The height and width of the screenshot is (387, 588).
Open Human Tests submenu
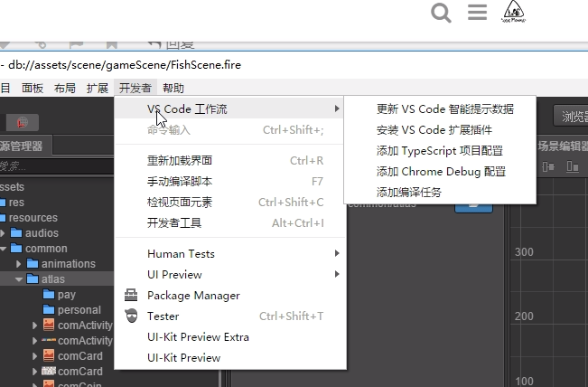point(230,254)
